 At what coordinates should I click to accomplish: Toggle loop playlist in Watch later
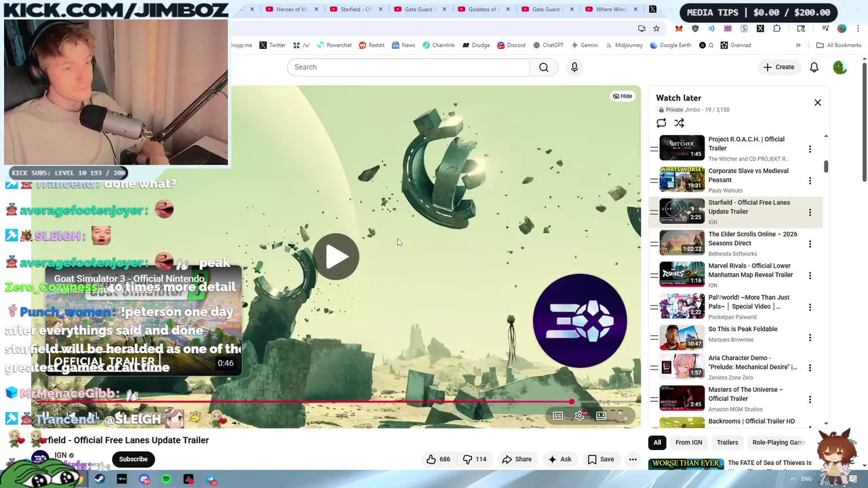click(x=661, y=123)
